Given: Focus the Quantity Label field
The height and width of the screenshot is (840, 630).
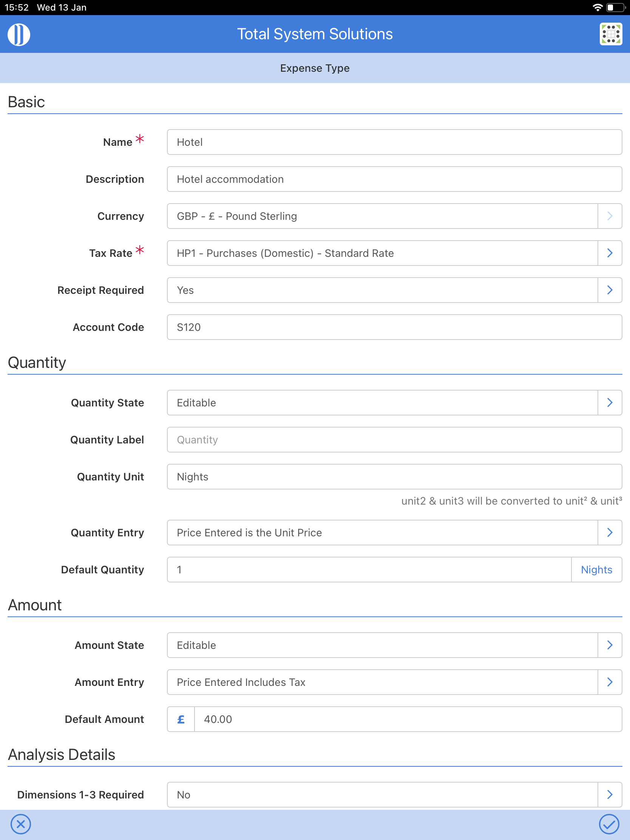Looking at the screenshot, I should click(x=395, y=440).
